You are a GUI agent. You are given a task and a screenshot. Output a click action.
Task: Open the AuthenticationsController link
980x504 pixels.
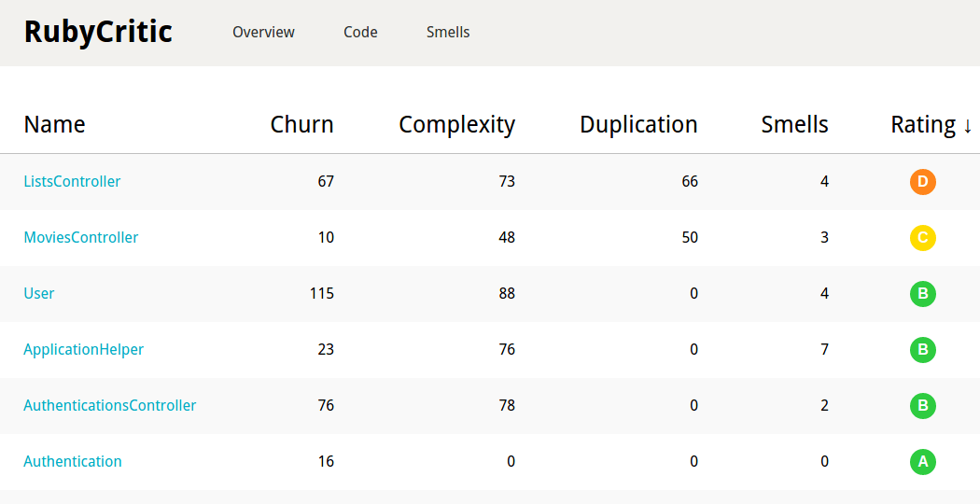(109, 406)
